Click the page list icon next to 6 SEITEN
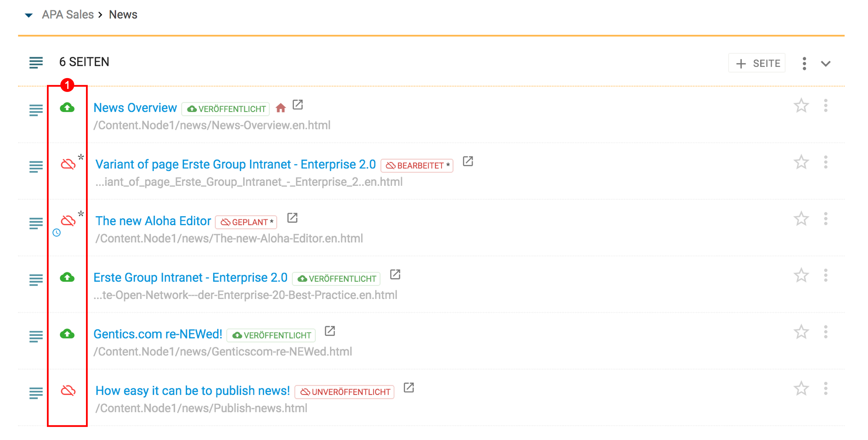The width and height of the screenshot is (868, 440). click(x=36, y=62)
